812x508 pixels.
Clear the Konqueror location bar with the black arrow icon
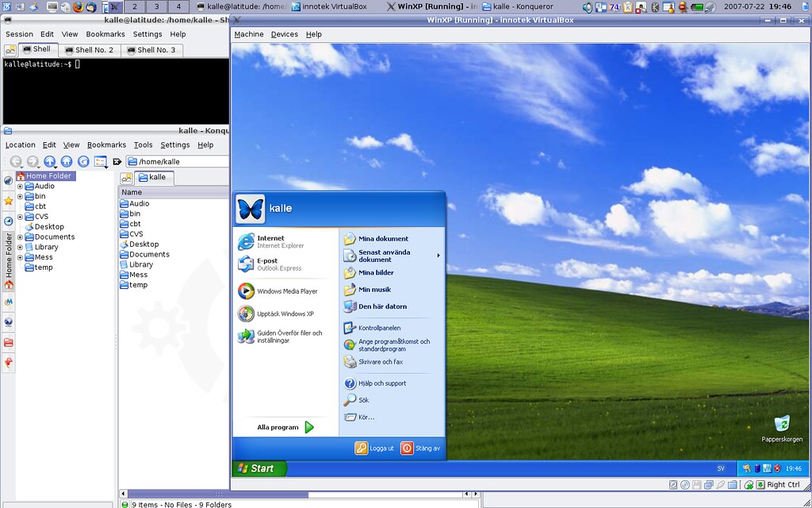(x=117, y=162)
